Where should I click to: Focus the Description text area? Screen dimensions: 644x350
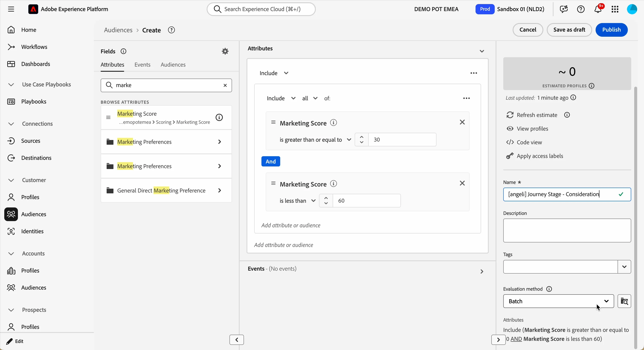pyautogui.click(x=567, y=231)
